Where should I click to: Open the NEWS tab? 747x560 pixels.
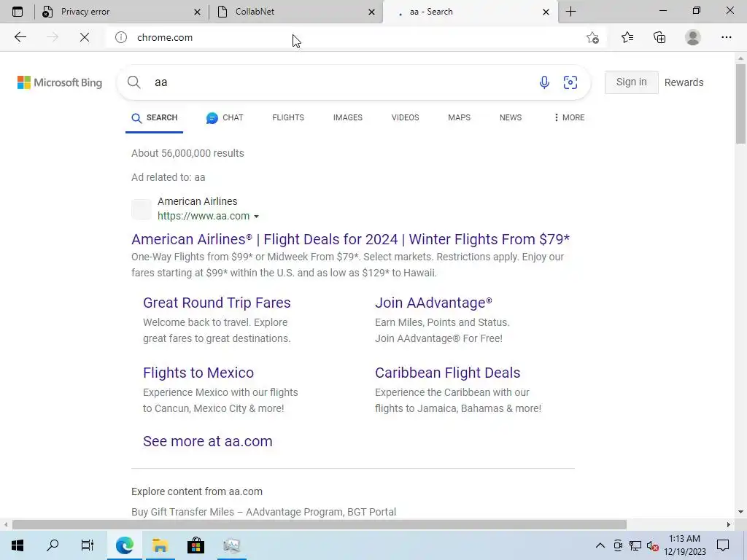[x=511, y=117]
